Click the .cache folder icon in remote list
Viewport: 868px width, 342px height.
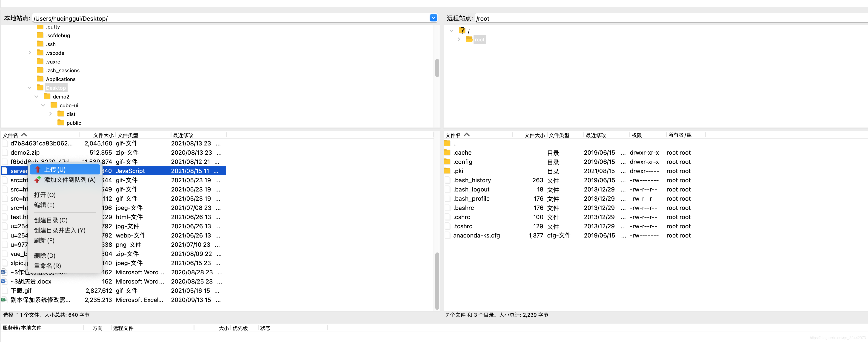tap(447, 152)
